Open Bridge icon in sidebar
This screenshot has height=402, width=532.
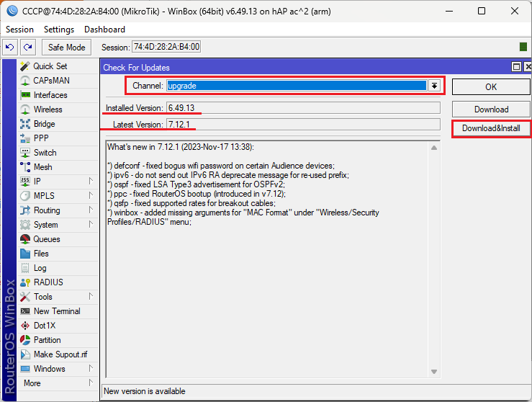coord(24,124)
